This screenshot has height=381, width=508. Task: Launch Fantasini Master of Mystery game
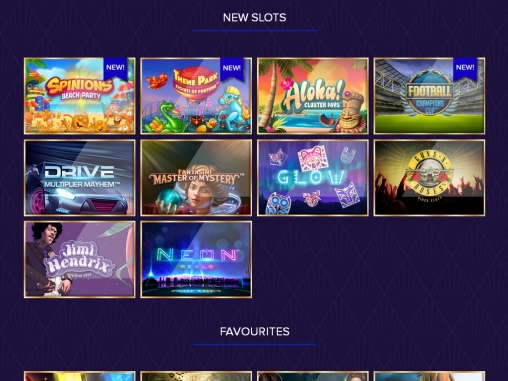pyautogui.click(x=196, y=178)
